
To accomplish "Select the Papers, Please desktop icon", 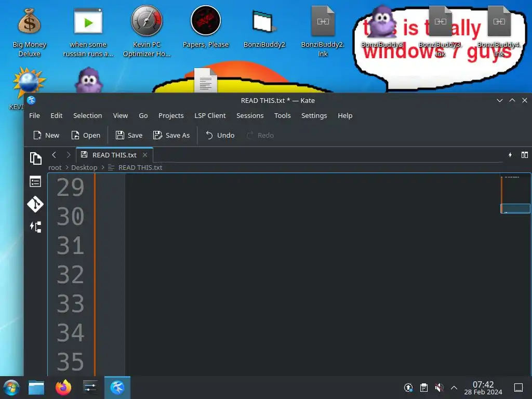I will coord(206,27).
